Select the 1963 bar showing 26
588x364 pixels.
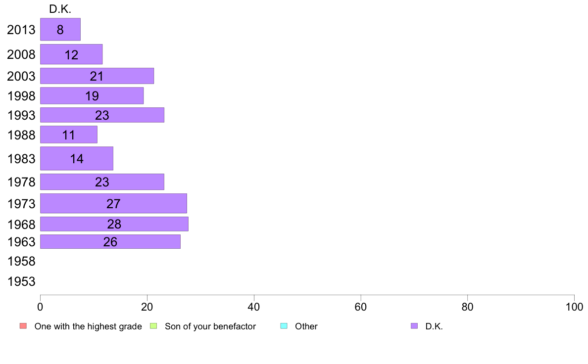coord(110,241)
